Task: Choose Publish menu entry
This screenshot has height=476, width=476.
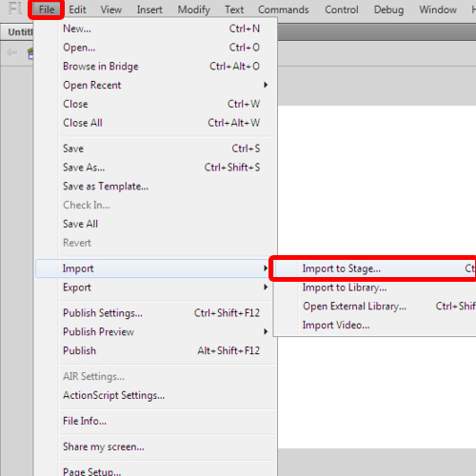Action: pos(155,350)
